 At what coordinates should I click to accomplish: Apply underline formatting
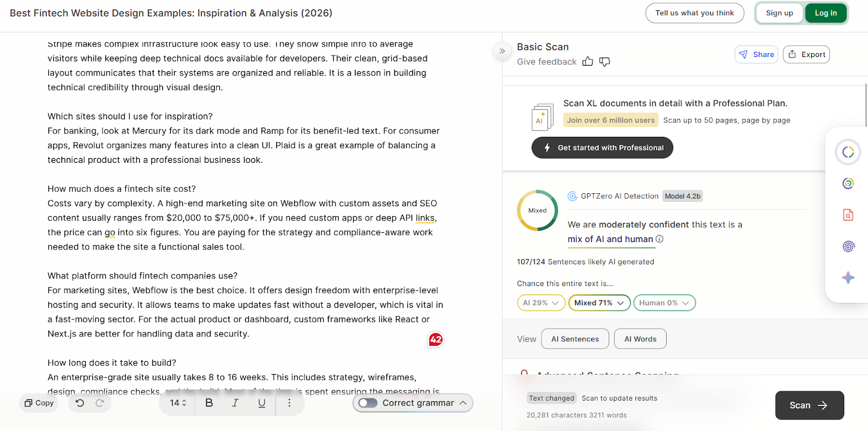tap(261, 403)
